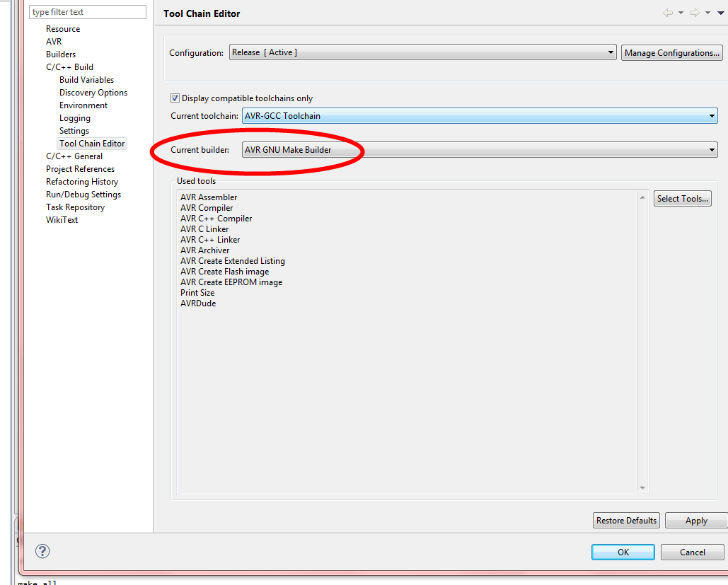Click Restore Defaults button
This screenshot has height=585, width=728.
626,521
